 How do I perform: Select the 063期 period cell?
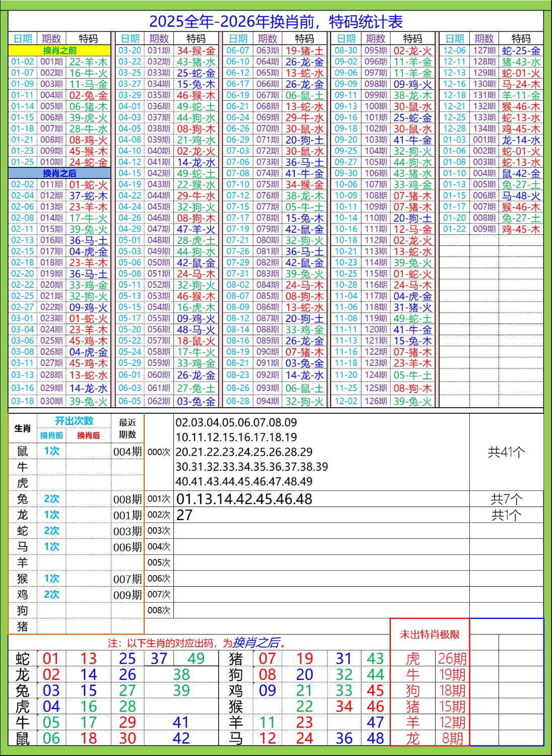tap(267, 50)
